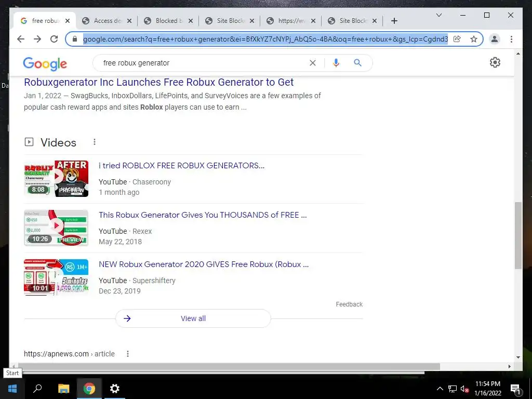
Task: Click inside the Google search input field
Action: (204, 63)
